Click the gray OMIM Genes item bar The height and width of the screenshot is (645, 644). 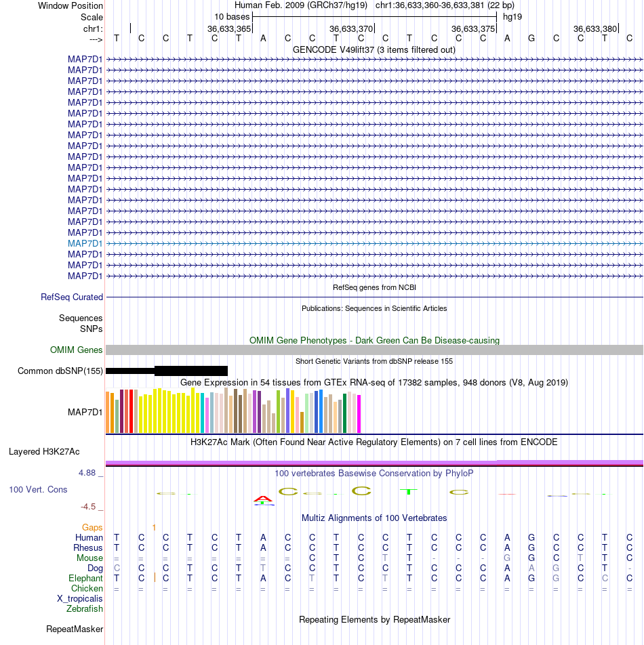pos(374,350)
